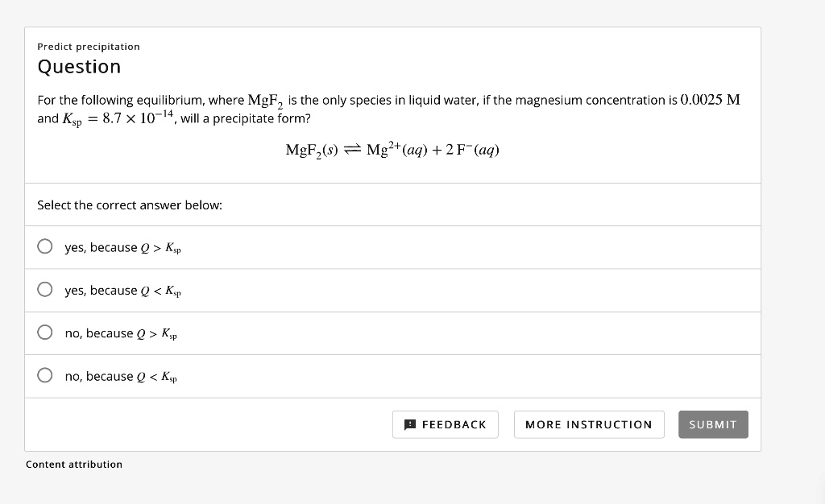This screenshot has width=825, height=504.
Task: Click the question card area
Action: point(392,105)
